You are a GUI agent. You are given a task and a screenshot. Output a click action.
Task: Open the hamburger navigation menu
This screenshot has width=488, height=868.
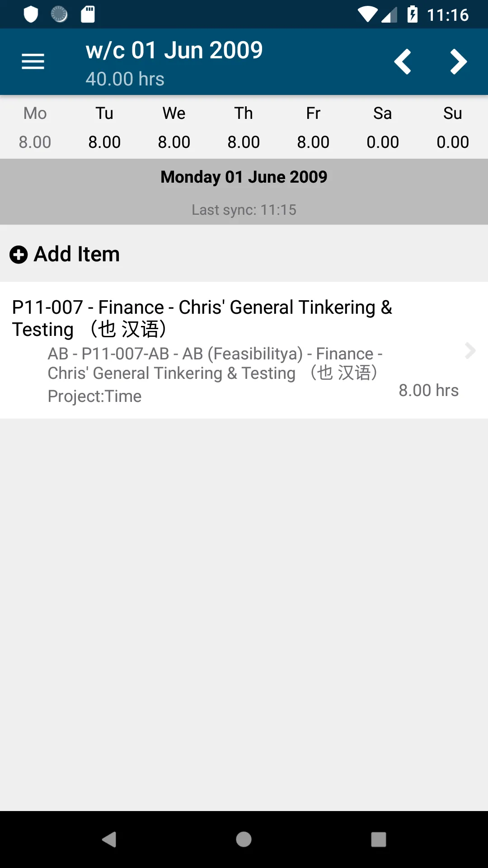[x=33, y=61]
